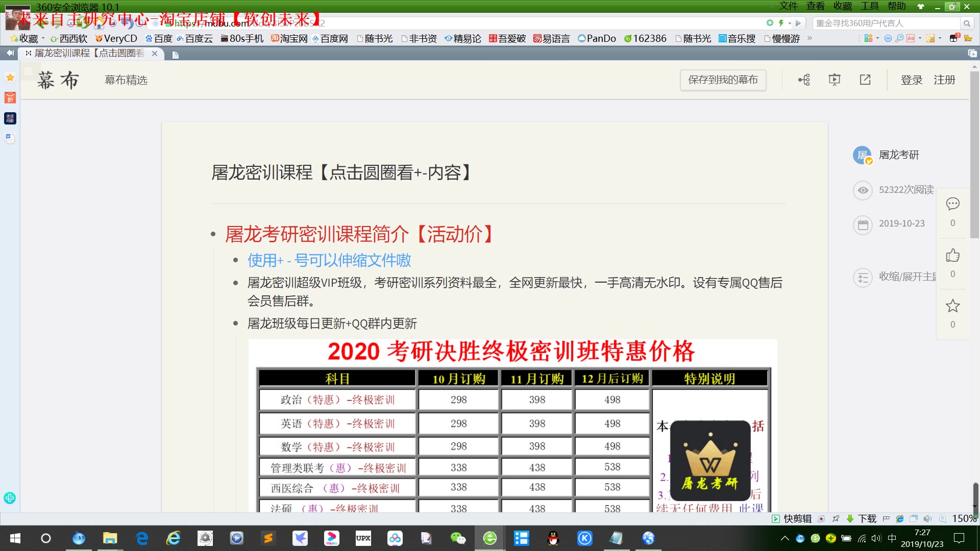Favorite the document with star icon
Screen dimensions: 980x551
tap(952, 306)
